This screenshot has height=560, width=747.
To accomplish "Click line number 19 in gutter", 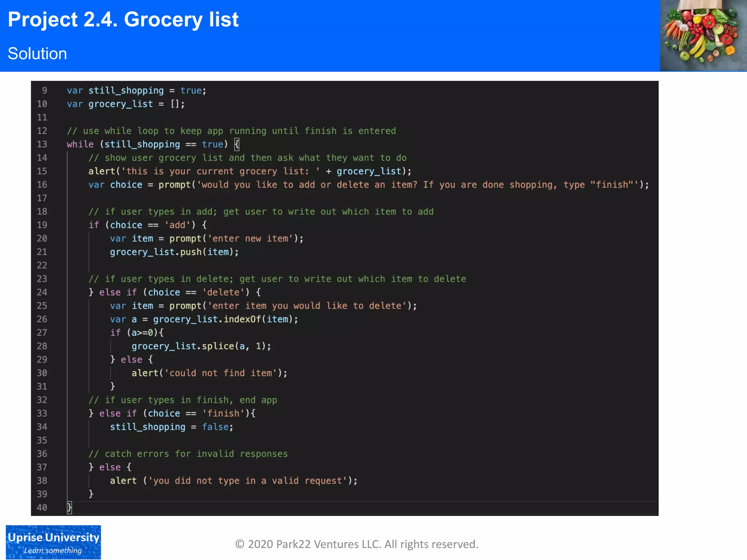I will tap(42, 225).
